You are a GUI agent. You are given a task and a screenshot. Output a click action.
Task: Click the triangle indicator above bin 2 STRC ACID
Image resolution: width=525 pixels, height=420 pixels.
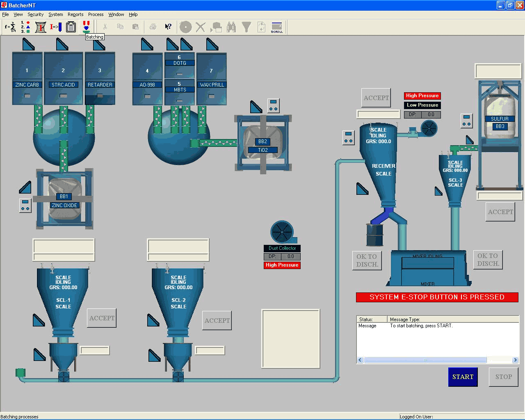pyautogui.click(x=62, y=44)
